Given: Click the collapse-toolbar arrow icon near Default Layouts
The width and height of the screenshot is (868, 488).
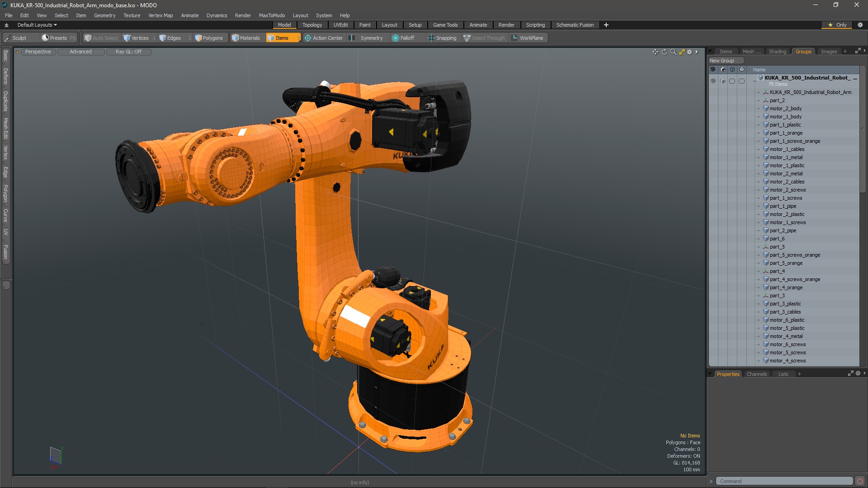Looking at the screenshot, I should pos(6,25).
